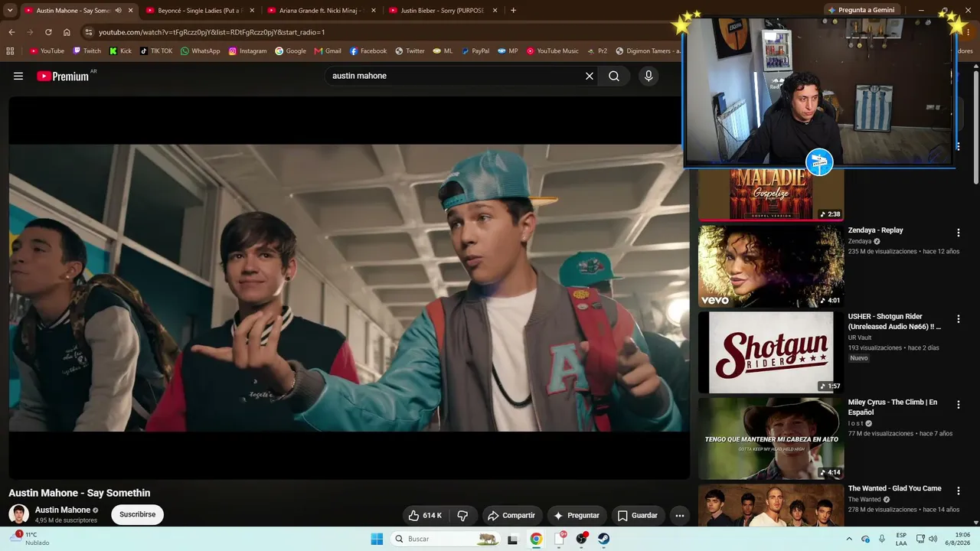Image resolution: width=980 pixels, height=551 pixels.
Task: Open options menu for The Wanted - Glad You Came
Action: [958, 491]
